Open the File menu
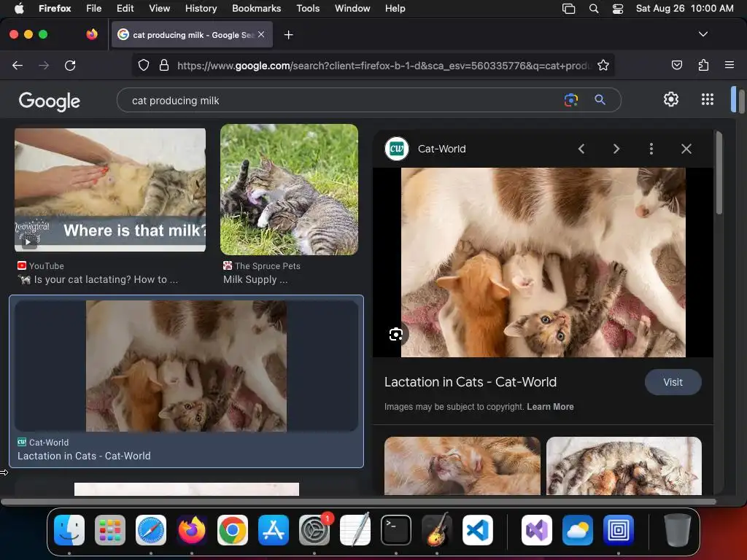Image resolution: width=747 pixels, height=560 pixels. 93,9
